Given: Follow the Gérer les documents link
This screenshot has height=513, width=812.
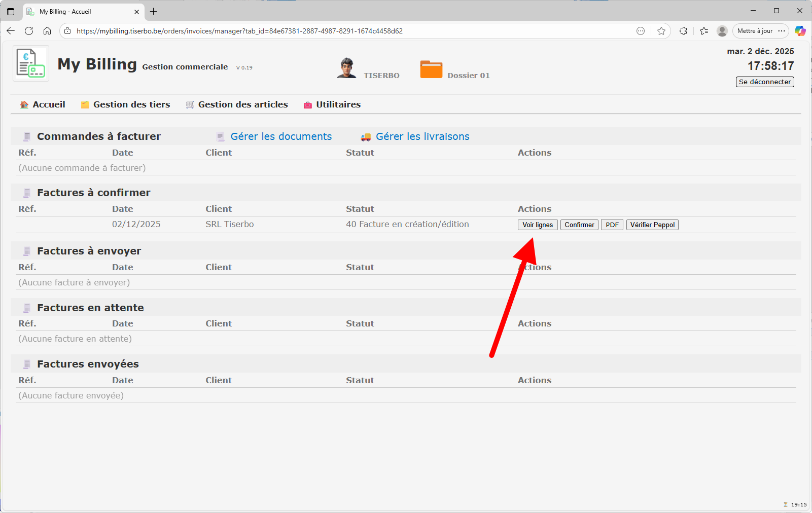Looking at the screenshot, I should [x=281, y=136].
